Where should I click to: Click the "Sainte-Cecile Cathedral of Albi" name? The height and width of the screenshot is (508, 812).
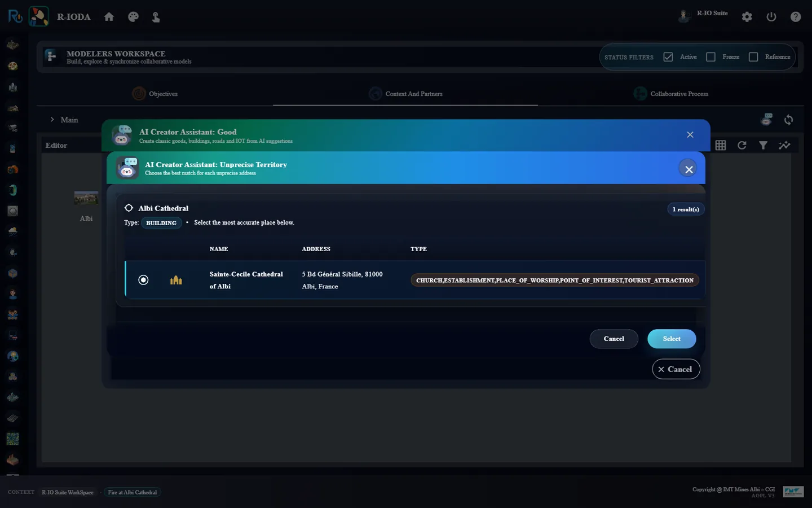tap(246, 280)
